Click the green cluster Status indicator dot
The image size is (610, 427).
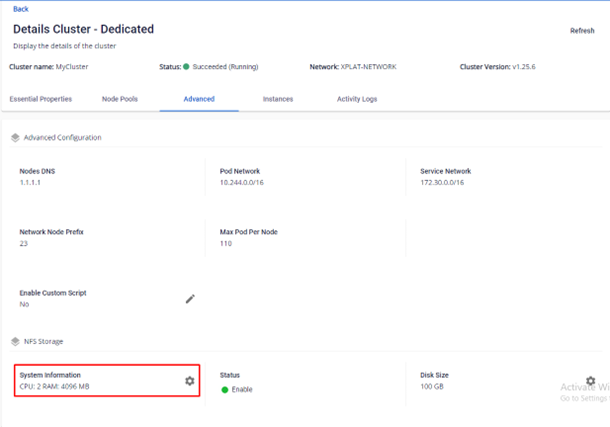186,67
